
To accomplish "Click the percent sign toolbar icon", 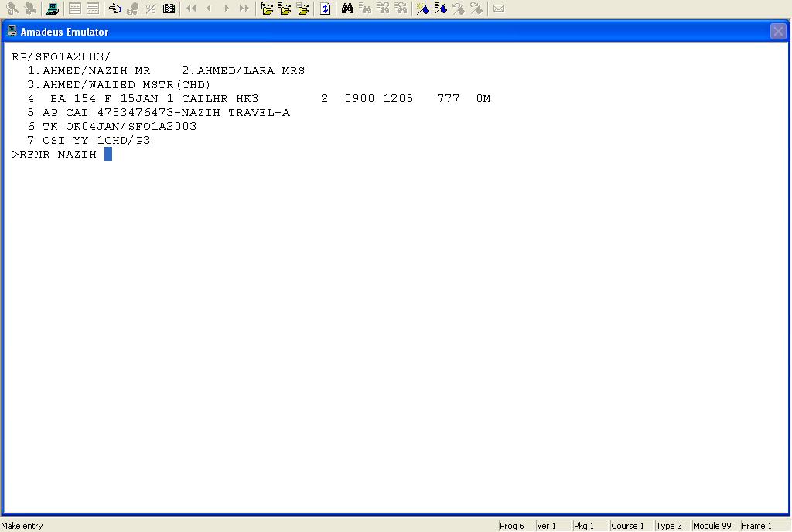I will pyautogui.click(x=151, y=9).
